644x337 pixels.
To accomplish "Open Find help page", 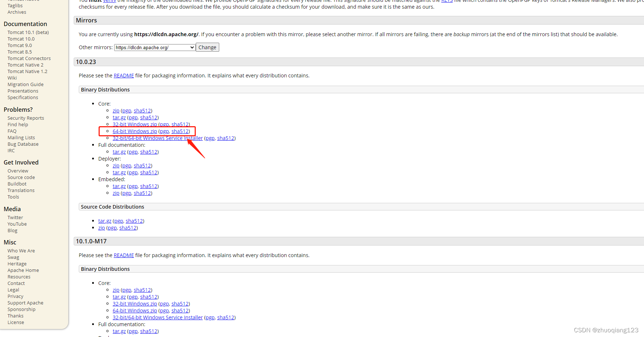I will [18, 125].
